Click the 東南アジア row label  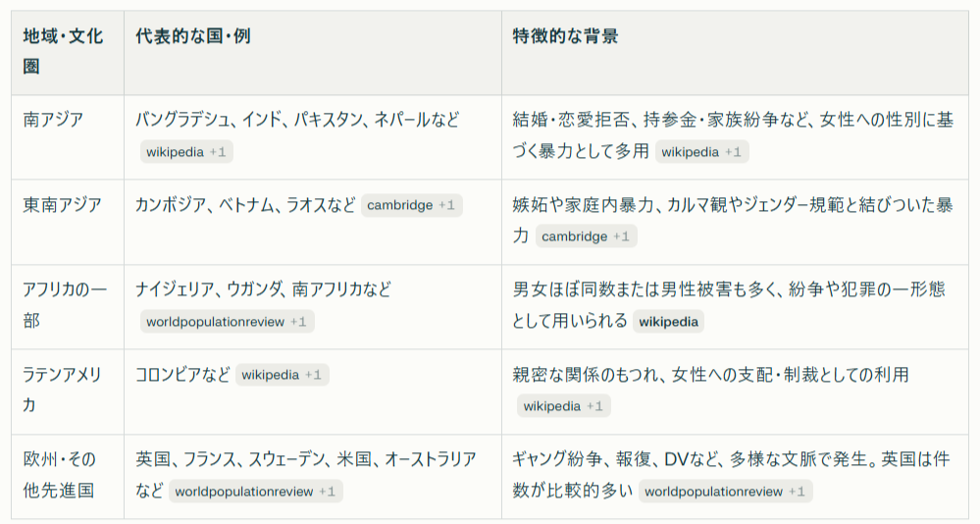tap(62, 204)
